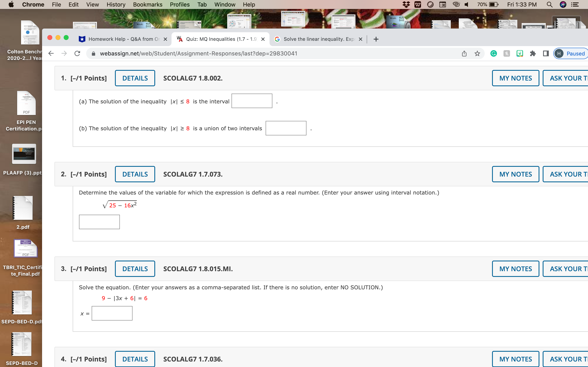
Task: Click the reload page icon
Action: coord(77,53)
